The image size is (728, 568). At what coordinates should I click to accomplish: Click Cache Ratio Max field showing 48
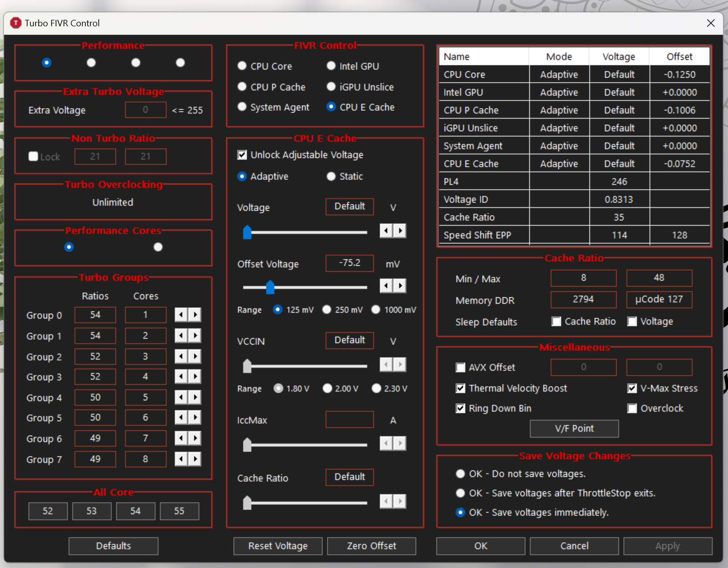(659, 278)
